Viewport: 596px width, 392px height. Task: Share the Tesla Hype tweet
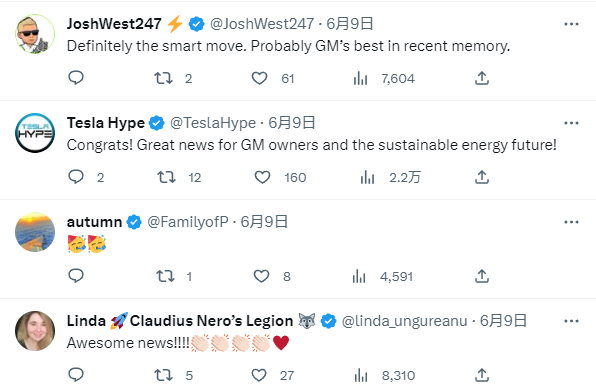pyautogui.click(x=482, y=177)
